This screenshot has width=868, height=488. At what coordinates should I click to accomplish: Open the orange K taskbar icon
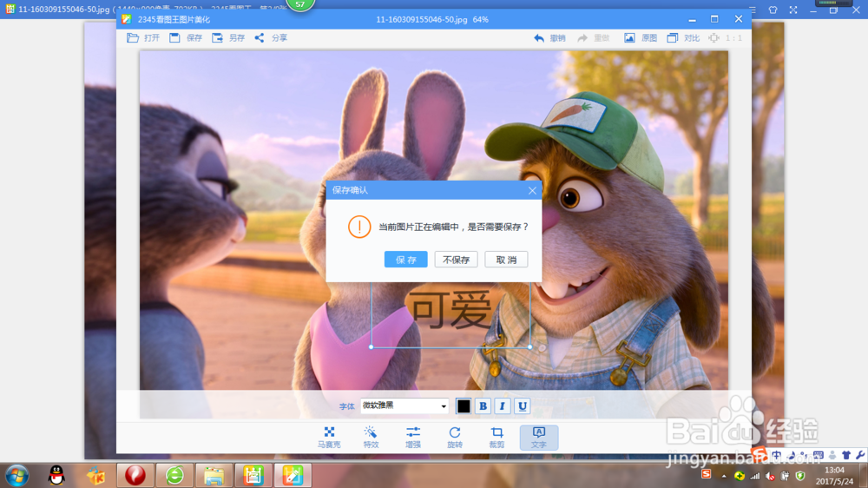pyautogui.click(x=95, y=475)
